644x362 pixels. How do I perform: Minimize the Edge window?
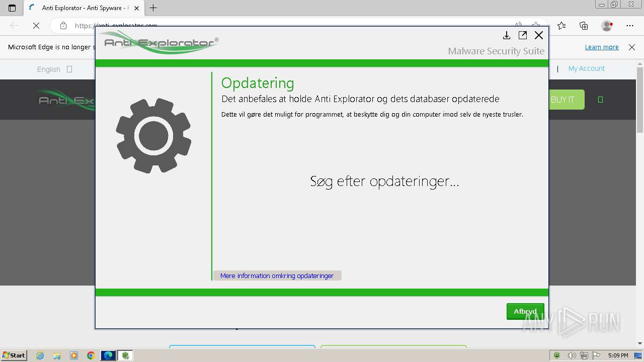click(x=601, y=5)
